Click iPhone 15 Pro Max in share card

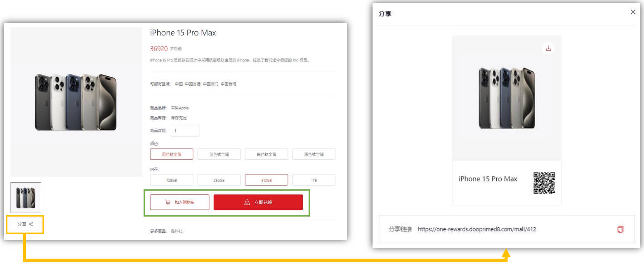488,179
